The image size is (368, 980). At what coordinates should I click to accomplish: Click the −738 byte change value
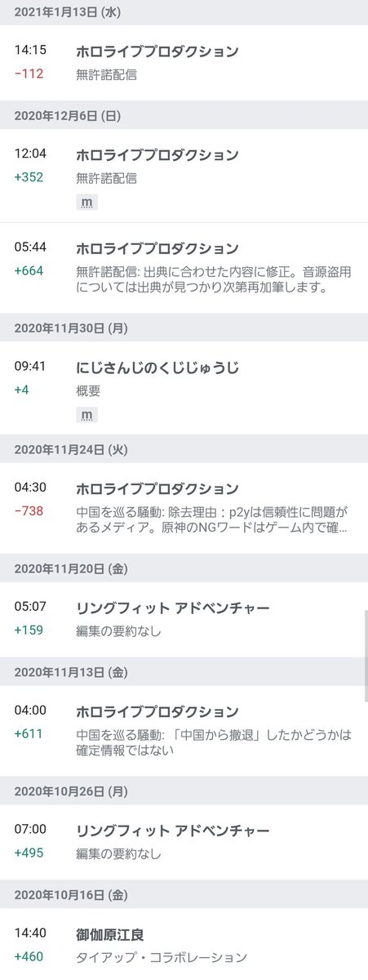tap(29, 511)
